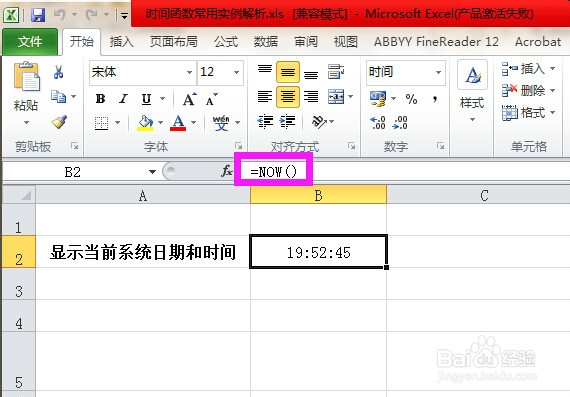Click the Undo arrow in quick access toolbar
This screenshot has width=570, height=397.
pyautogui.click(x=60, y=15)
